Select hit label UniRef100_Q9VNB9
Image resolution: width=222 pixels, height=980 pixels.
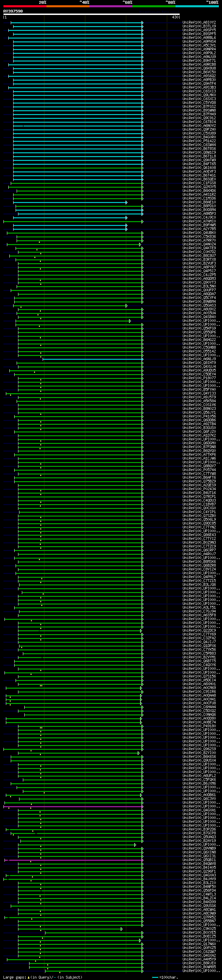(199, 848)
